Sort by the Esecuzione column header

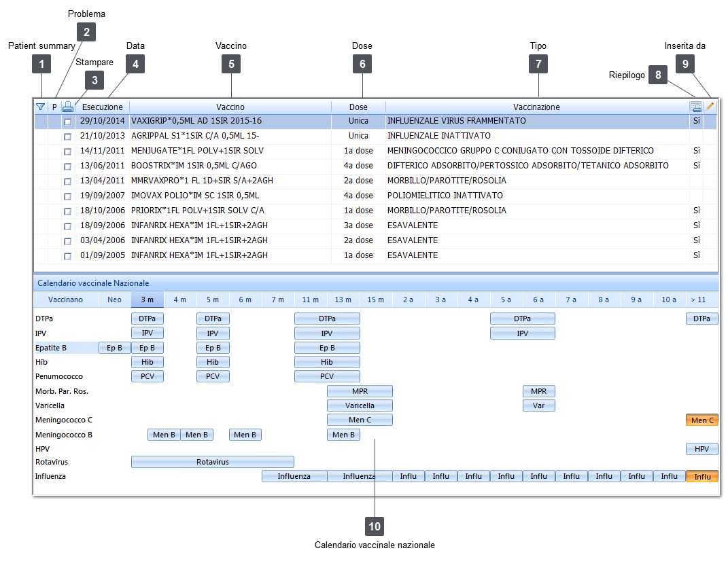[102, 107]
